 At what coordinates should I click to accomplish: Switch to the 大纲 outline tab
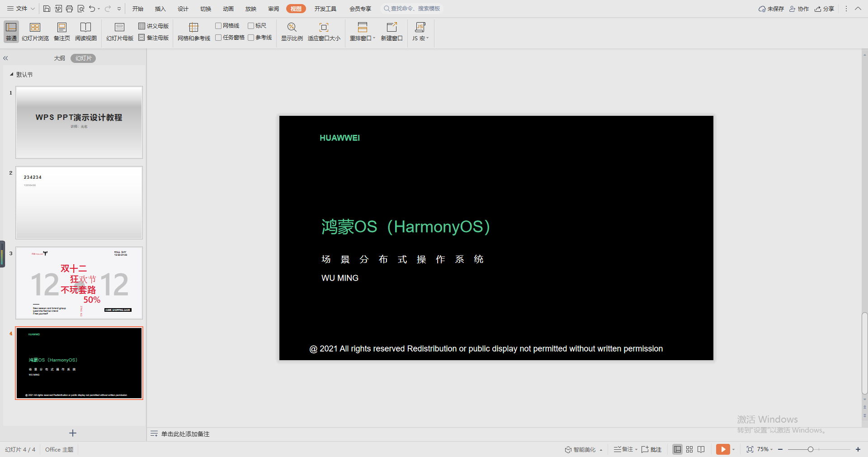coord(60,58)
